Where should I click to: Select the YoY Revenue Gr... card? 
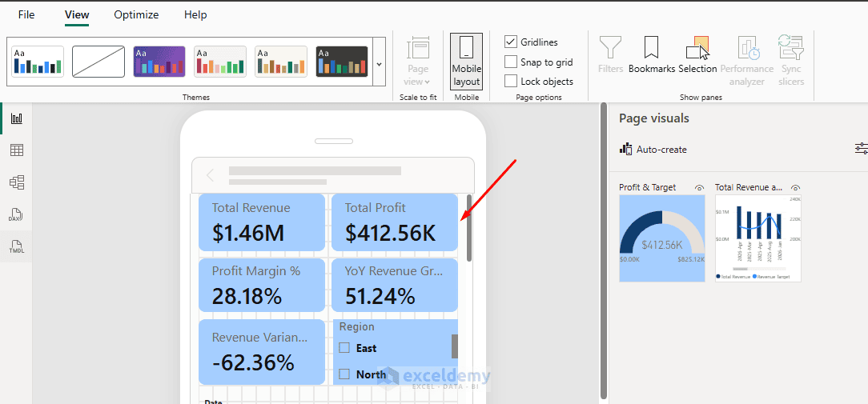(x=395, y=285)
